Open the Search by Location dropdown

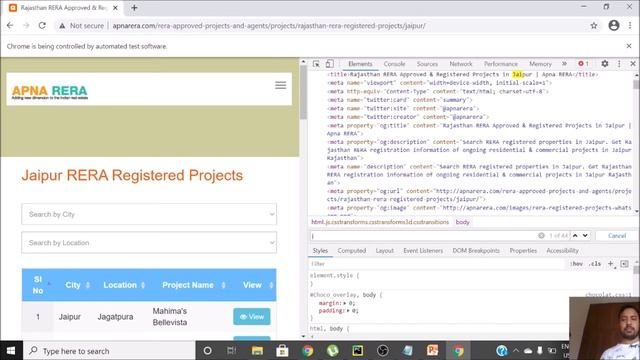click(x=149, y=243)
